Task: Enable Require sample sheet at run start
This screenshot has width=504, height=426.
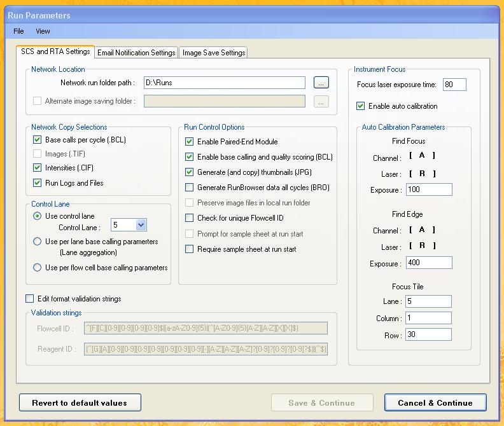Action: [190, 249]
